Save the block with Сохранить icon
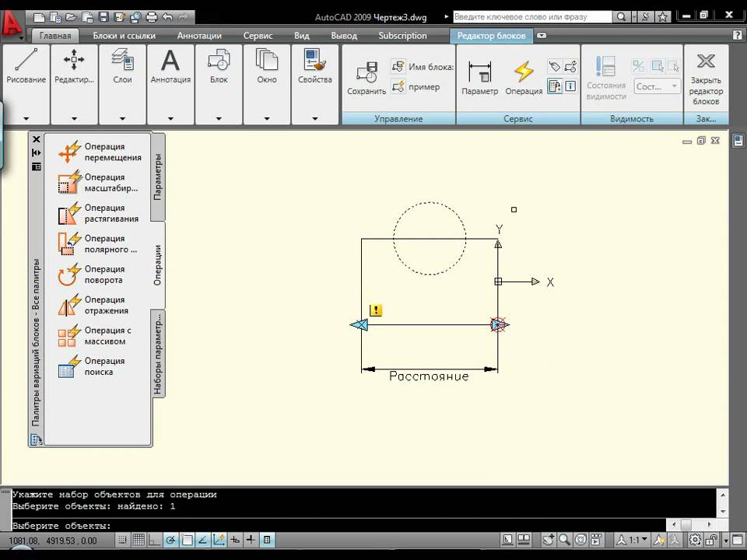747x560 pixels. click(366, 78)
